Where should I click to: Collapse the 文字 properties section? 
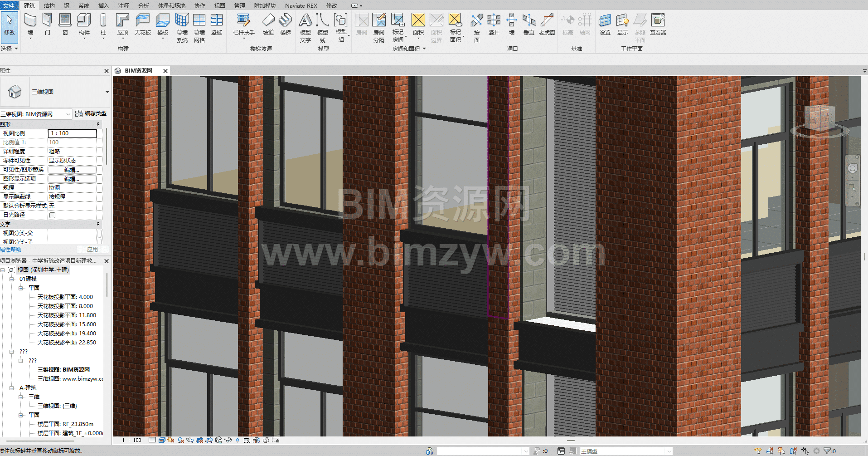98,224
